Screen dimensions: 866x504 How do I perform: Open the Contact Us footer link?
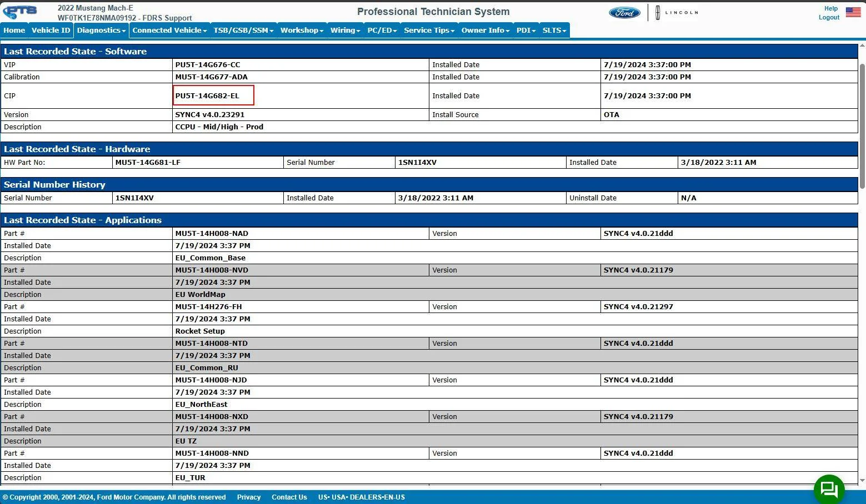(x=289, y=497)
